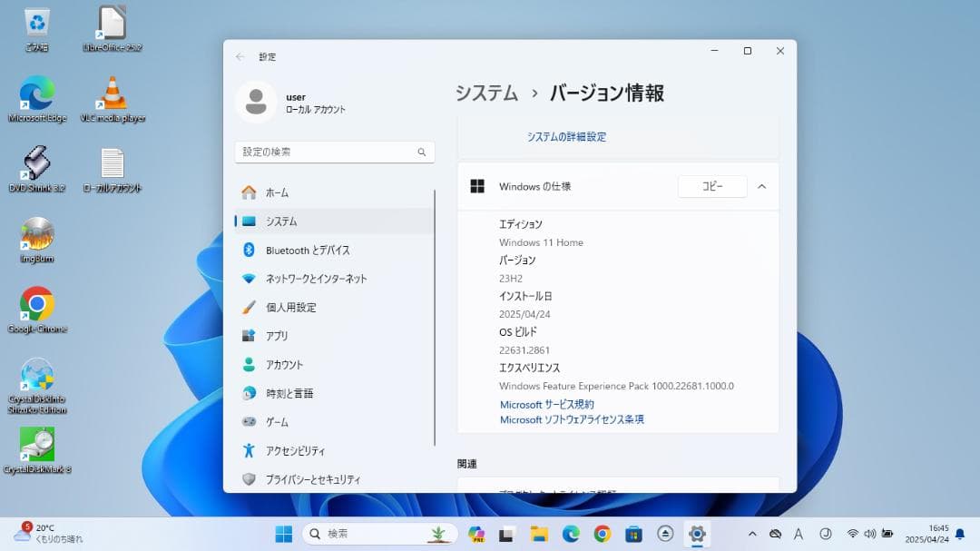Click the OS build 22631.2861 value
This screenshot has height=551, width=980.
coord(524,350)
